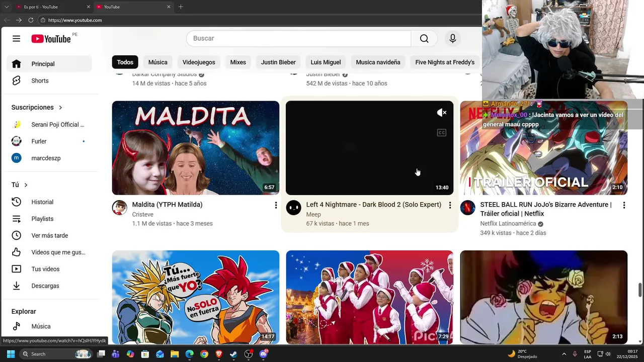Click the YouTube search input field

click(299, 39)
